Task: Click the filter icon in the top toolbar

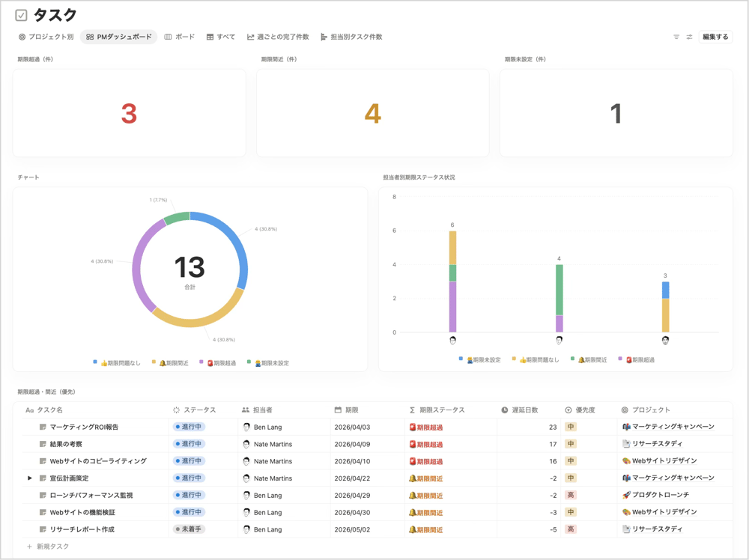Action: coord(676,36)
